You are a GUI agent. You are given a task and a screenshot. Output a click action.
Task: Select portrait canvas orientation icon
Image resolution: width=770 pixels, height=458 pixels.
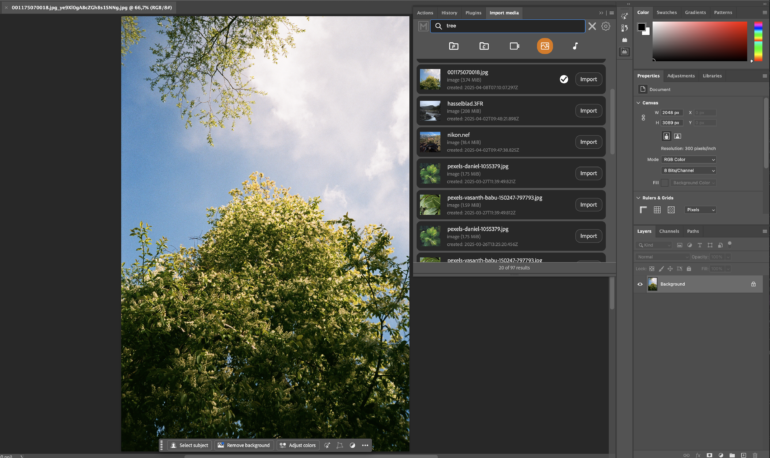pyautogui.click(x=667, y=137)
